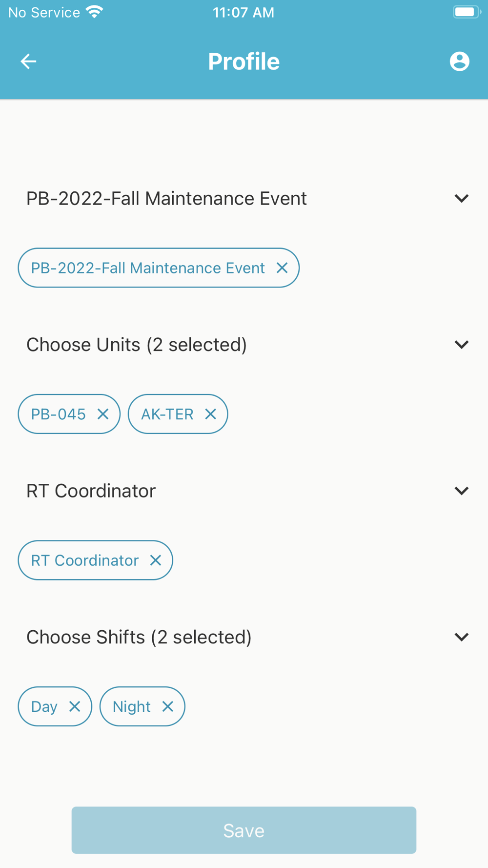Remove the Day shift chip
The height and width of the screenshot is (868, 488).
tap(75, 706)
